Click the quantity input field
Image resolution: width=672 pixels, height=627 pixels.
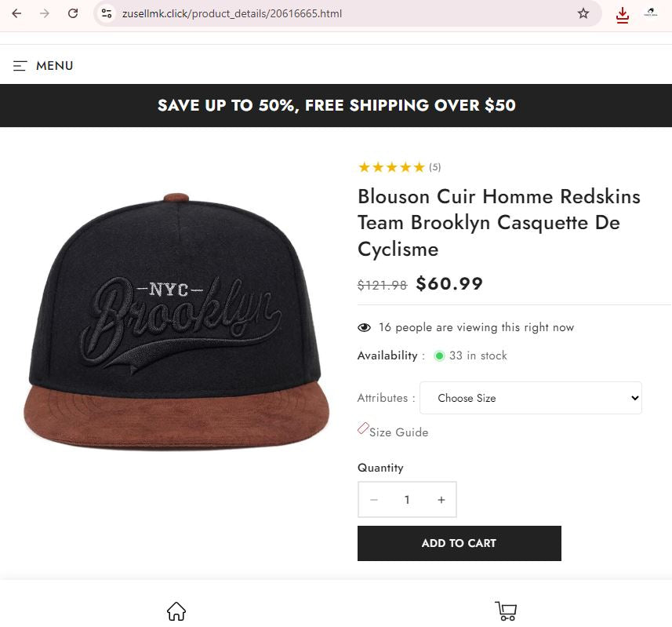tap(407, 499)
